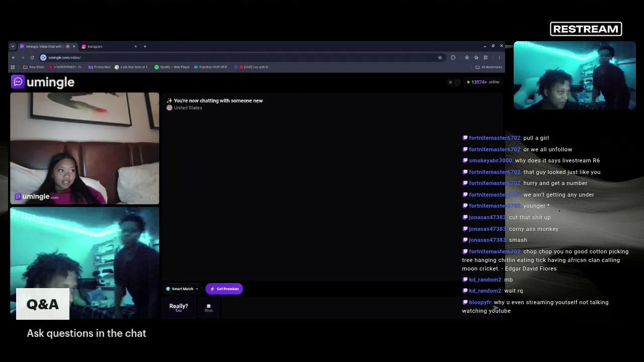Screen dimensions: 644x362
Task: Open the Chrome extensions puzzle icon
Action: point(453,57)
